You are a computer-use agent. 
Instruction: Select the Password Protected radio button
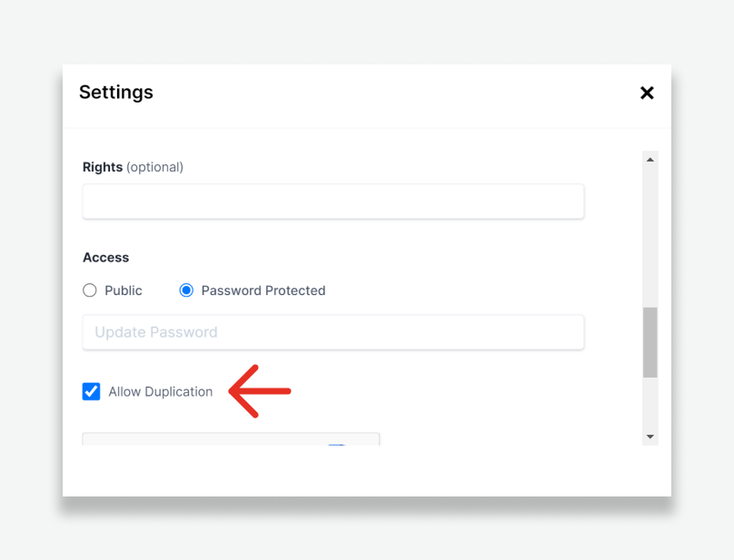(x=186, y=290)
